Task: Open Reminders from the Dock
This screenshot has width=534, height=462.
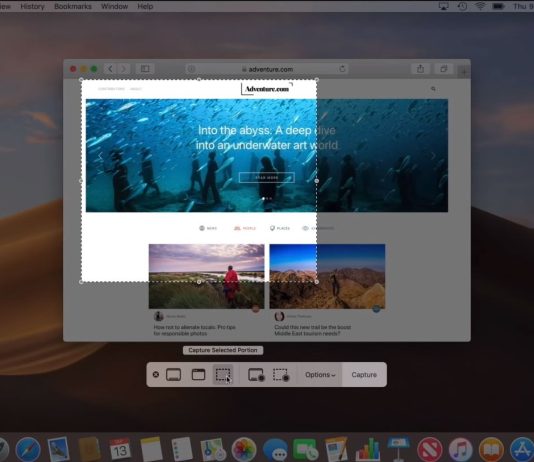Action: [182, 449]
